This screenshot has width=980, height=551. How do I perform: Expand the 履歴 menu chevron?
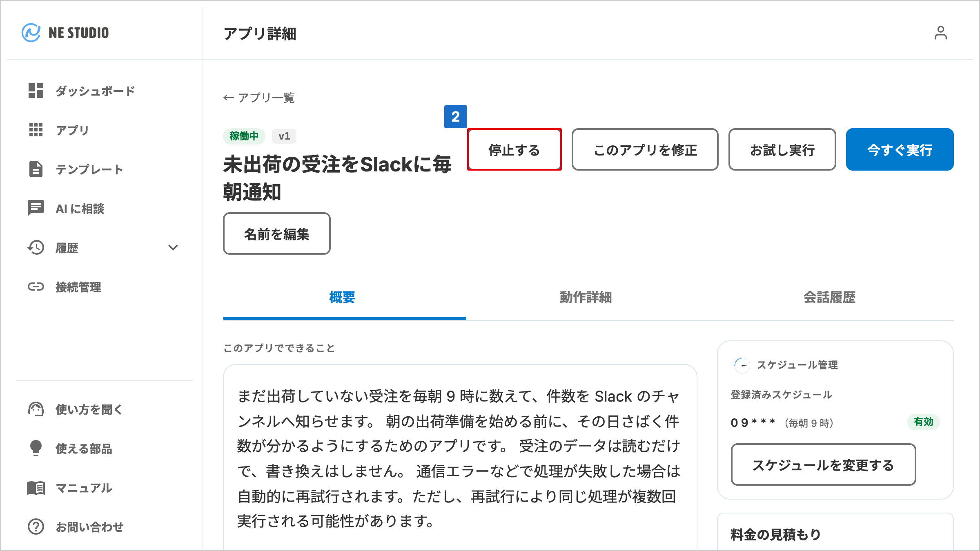tap(173, 247)
